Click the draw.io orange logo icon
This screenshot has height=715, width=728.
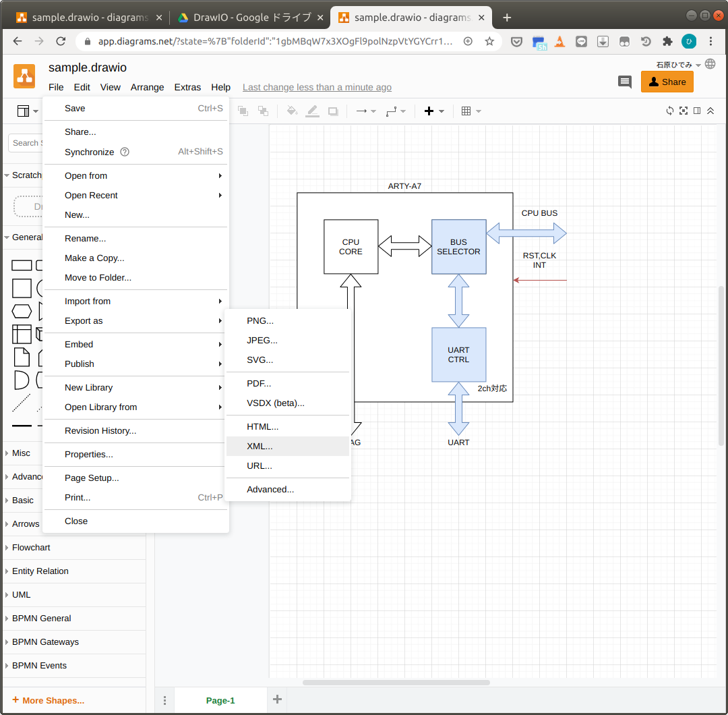(x=24, y=76)
